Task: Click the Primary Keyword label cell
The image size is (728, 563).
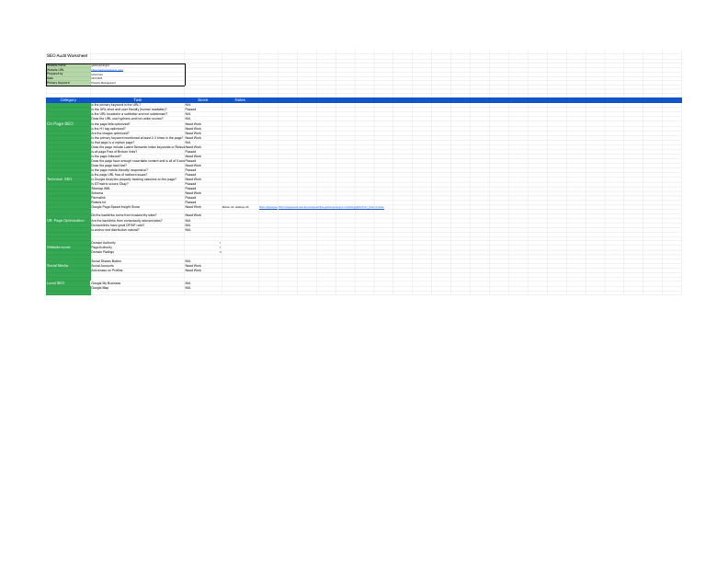Action: click(x=68, y=83)
